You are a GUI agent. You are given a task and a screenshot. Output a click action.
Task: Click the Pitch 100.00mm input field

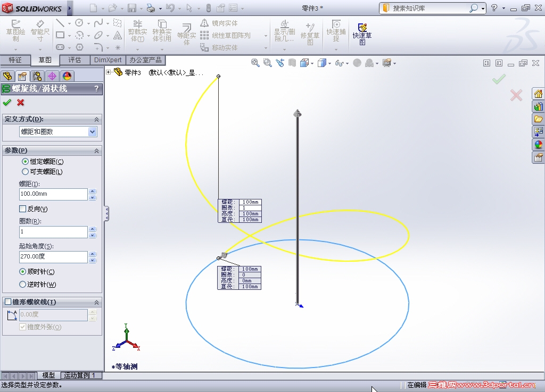pyautogui.click(x=53, y=194)
